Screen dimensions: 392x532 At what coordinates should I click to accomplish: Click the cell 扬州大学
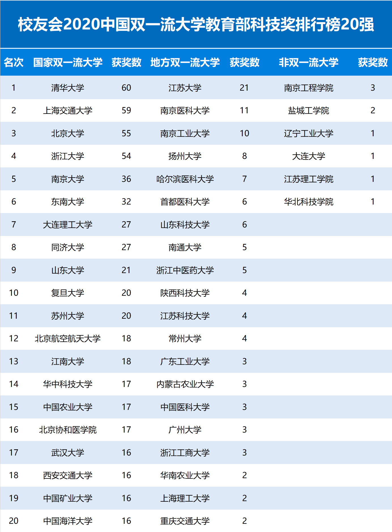coord(185,156)
